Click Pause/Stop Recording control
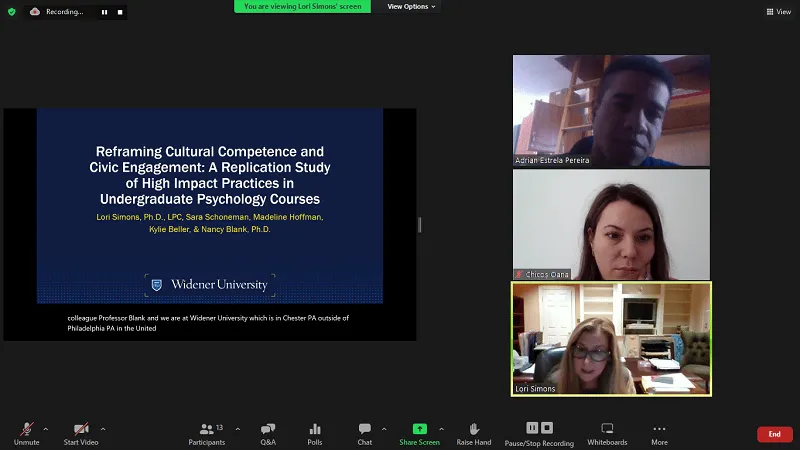This screenshot has height=450, width=800. click(x=539, y=432)
